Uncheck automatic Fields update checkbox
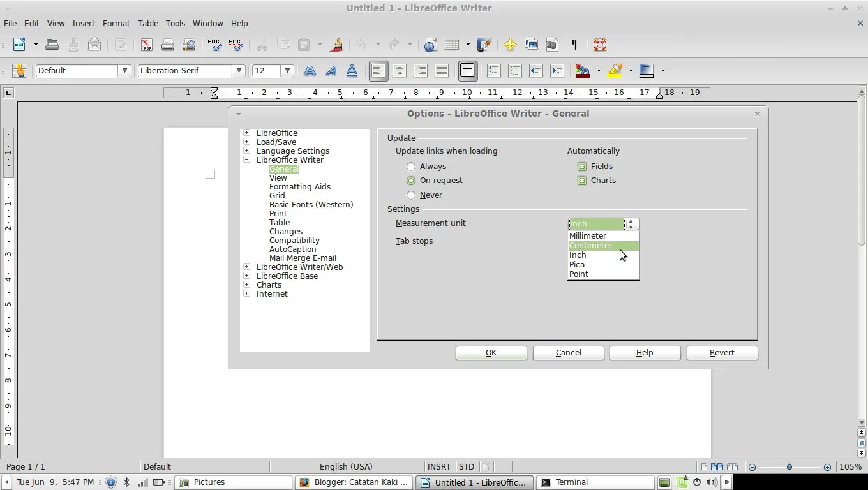The image size is (868, 490). tap(582, 167)
